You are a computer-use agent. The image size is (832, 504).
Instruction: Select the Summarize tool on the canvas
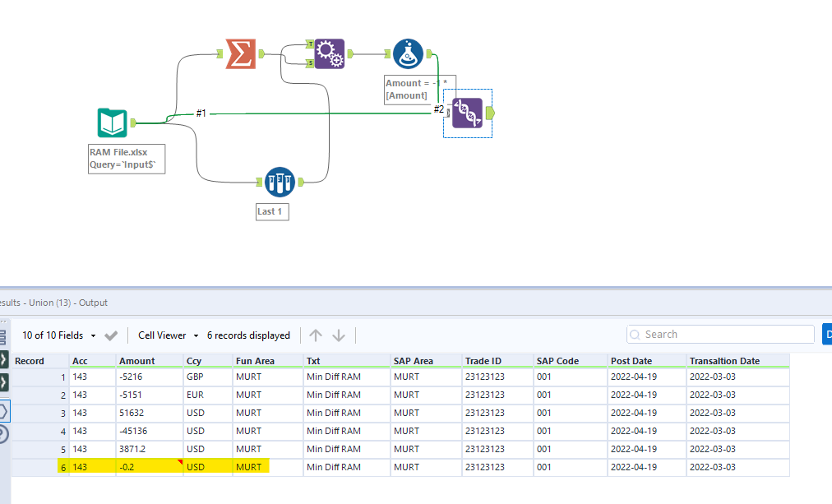[x=239, y=53]
